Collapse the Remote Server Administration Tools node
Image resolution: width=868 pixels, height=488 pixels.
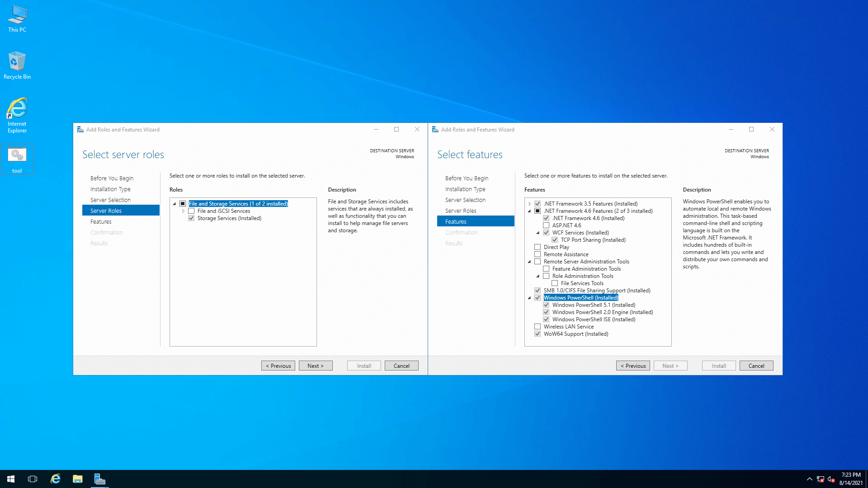529,262
